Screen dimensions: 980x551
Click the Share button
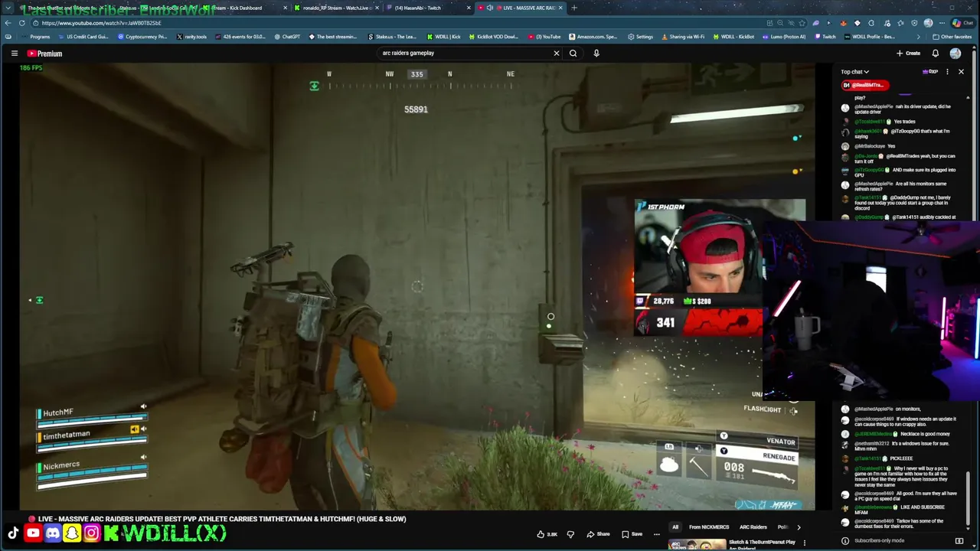coord(598,534)
